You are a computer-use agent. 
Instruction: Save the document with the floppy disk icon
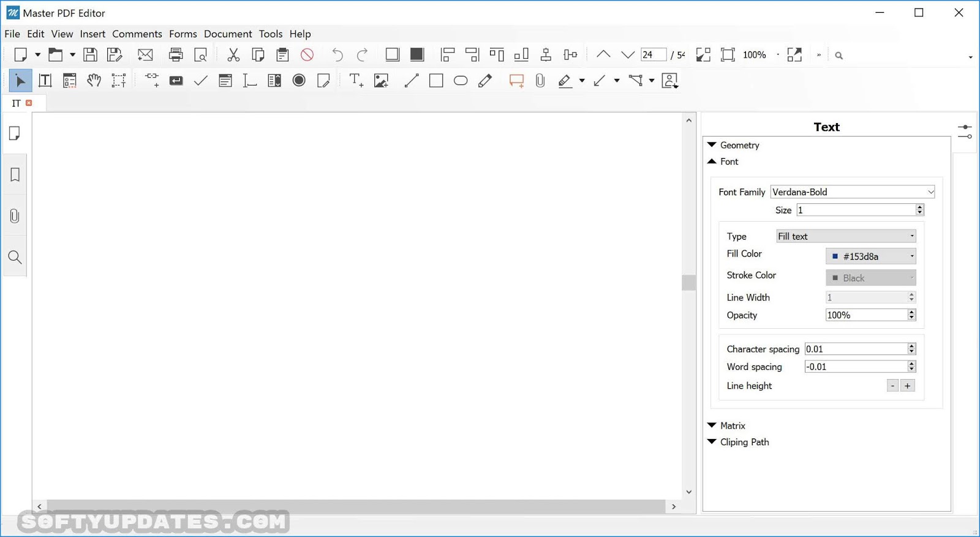coord(90,54)
